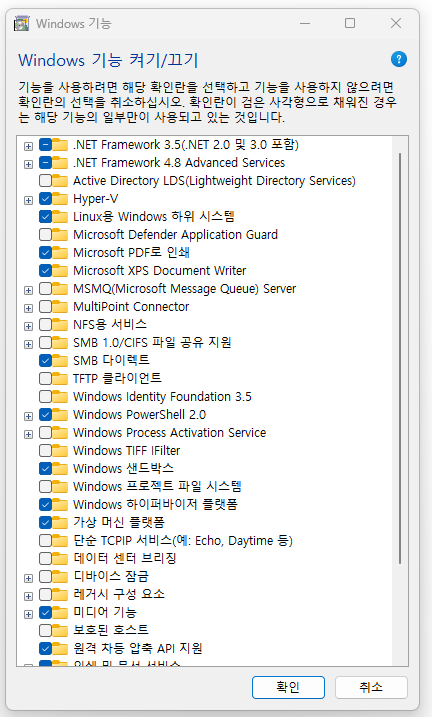Screen dimensions: 432x717
Task: Click folder icon beside Microsoft Defender Application Guard
Action: [x=60, y=235]
